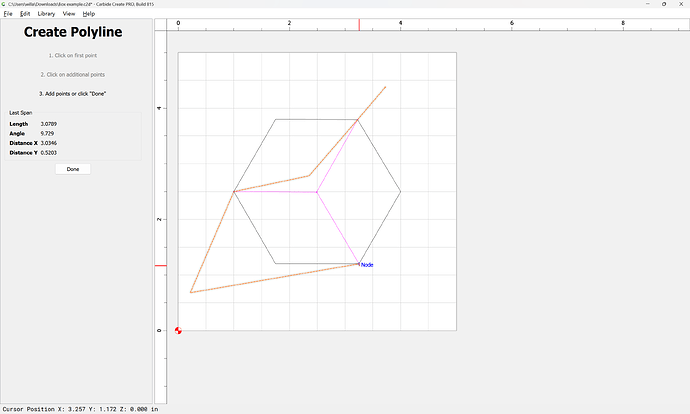Maximize the Carbide Create window

tap(664, 4)
